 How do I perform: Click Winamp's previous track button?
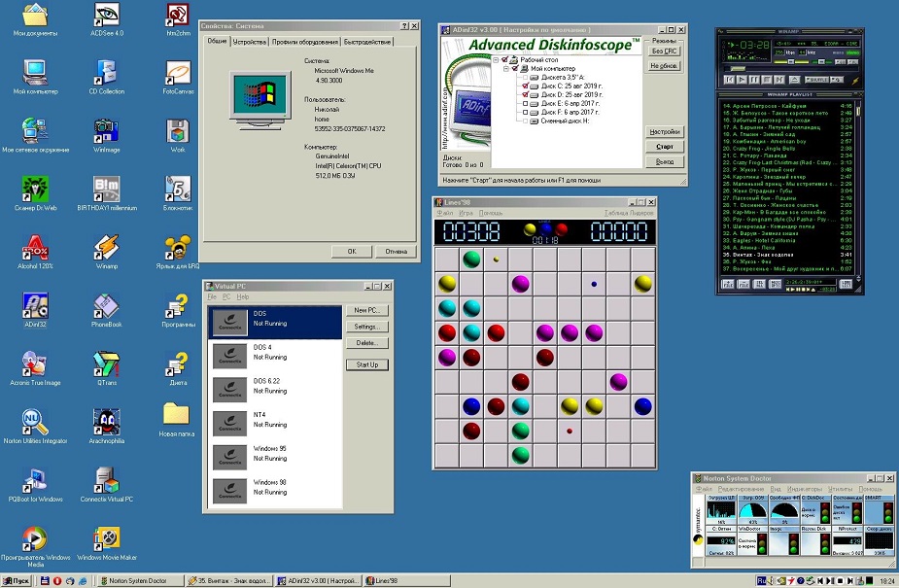[x=729, y=80]
